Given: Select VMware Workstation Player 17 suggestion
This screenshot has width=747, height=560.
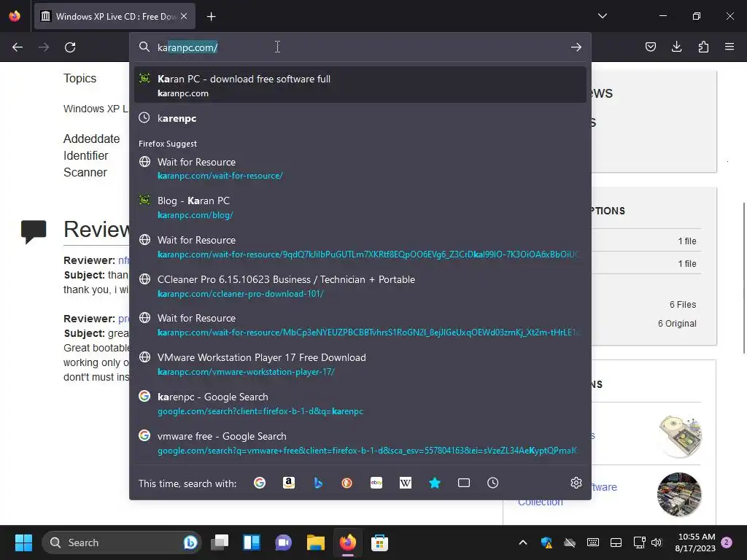Looking at the screenshot, I should click(x=360, y=365).
